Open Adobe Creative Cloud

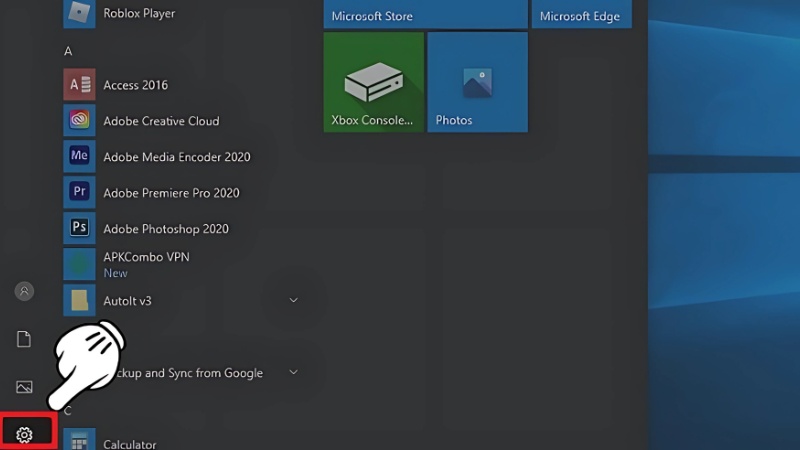point(160,121)
